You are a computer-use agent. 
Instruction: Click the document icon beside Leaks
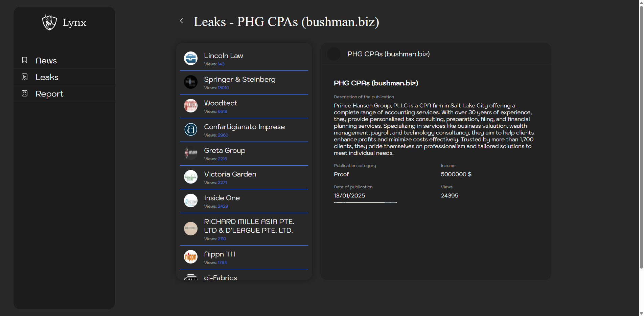[x=25, y=77]
